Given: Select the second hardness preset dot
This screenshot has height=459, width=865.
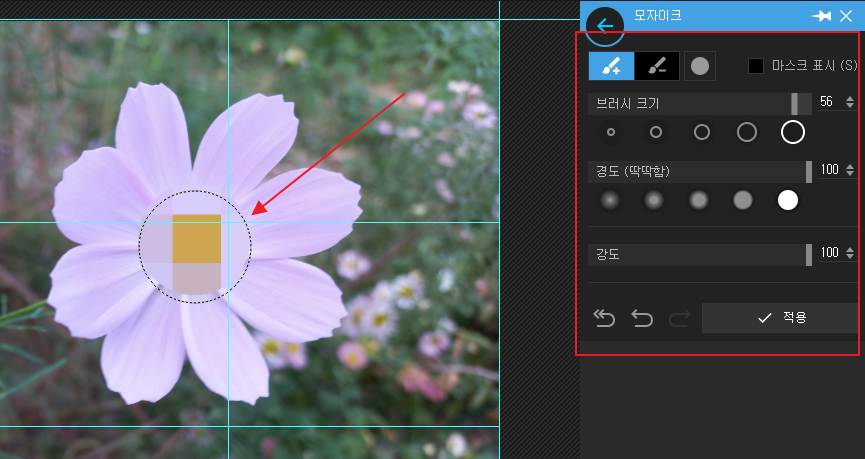Looking at the screenshot, I should click(654, 200).
